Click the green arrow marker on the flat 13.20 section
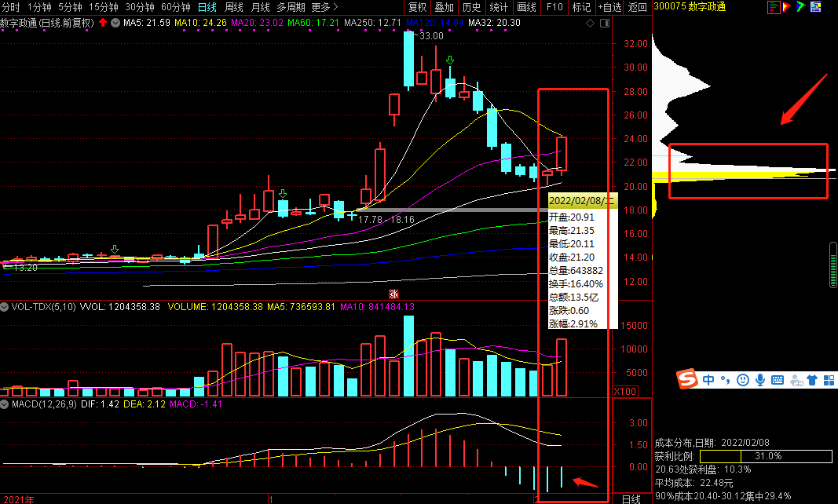The width and height of the screenshot is (838, 504). click(x=115, y=250)
